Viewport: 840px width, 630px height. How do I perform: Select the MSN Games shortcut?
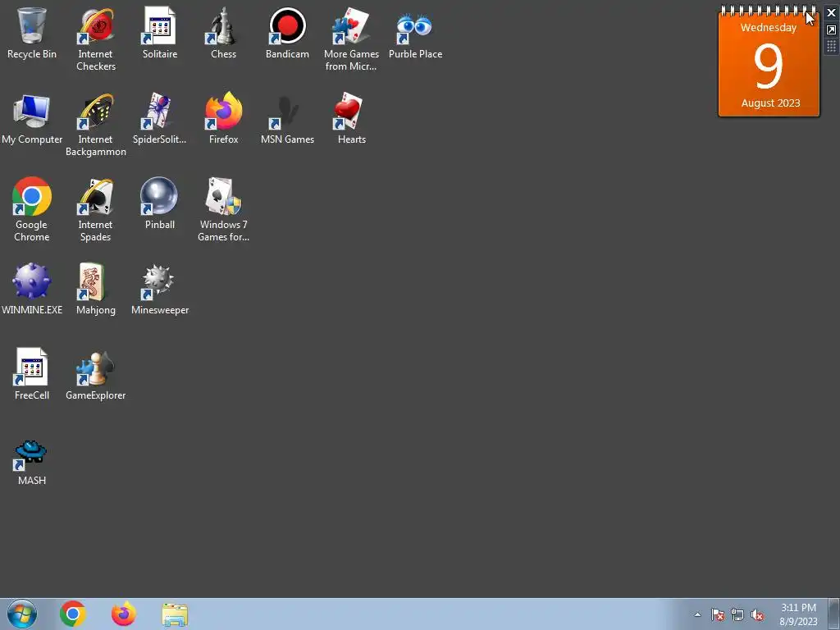click(287, 119)
